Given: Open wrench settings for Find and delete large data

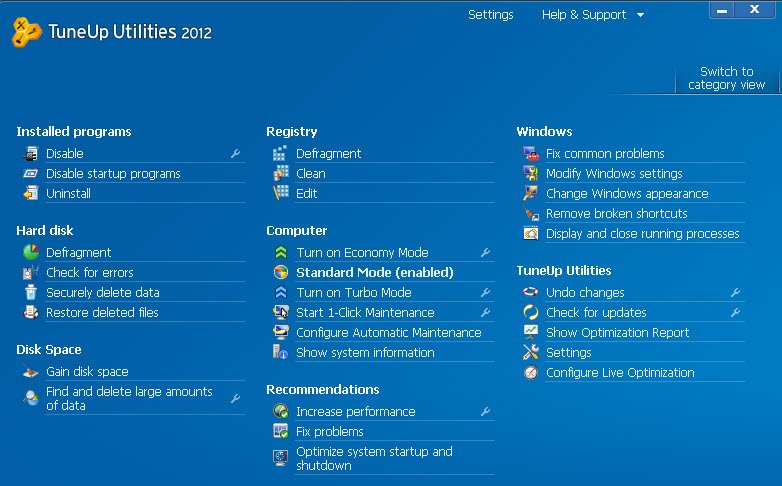Looking at the screenshot, I should [235, 398].
